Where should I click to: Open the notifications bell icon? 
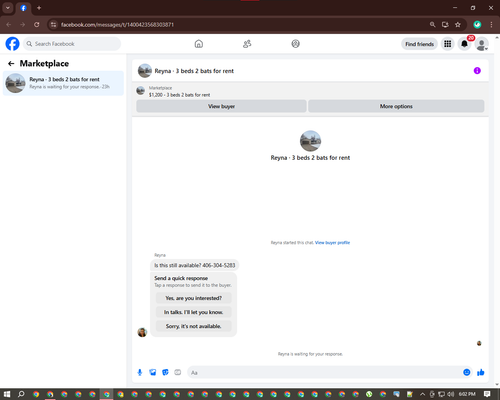[464, 44]
